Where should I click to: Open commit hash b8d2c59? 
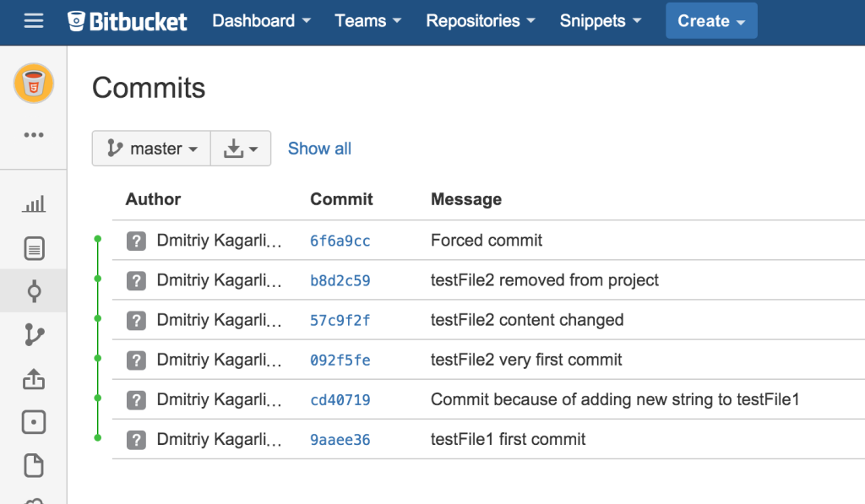point(340,281)
